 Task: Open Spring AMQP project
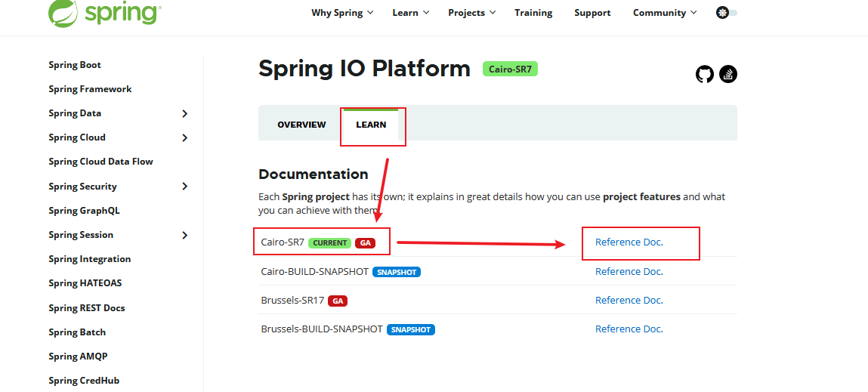tap(78, 357)
